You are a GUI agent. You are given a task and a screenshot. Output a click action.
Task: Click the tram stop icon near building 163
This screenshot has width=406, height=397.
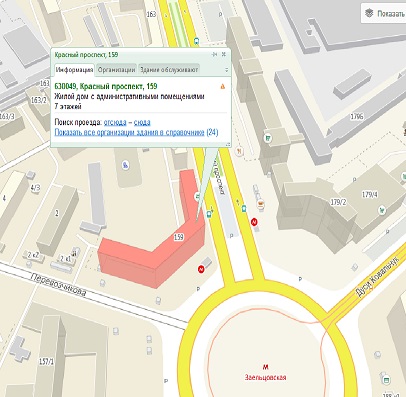point(196,41)
